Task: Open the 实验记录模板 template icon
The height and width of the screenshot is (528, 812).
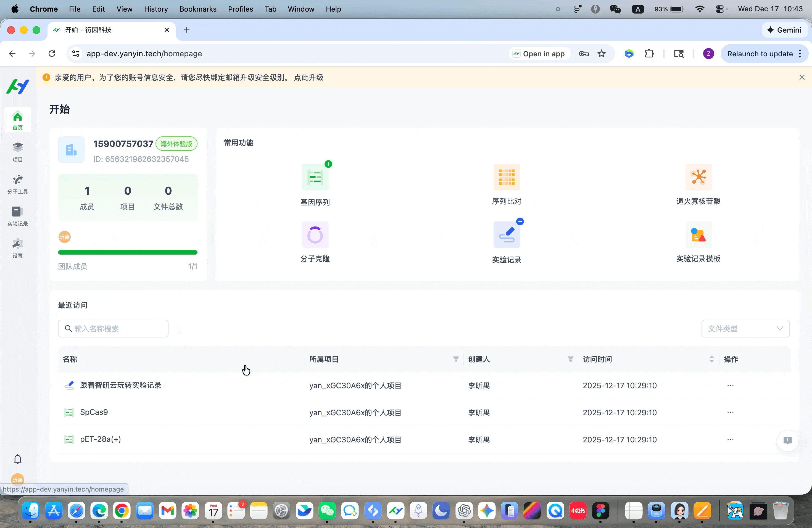Action: tap(698, 235)
